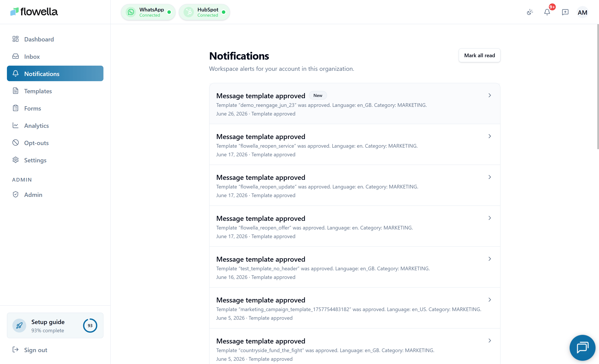The width and height of the screenshot is (599, 364).
Task: Click the Settings gear icon
Action: pyautogui.click(x=16, y=160)
